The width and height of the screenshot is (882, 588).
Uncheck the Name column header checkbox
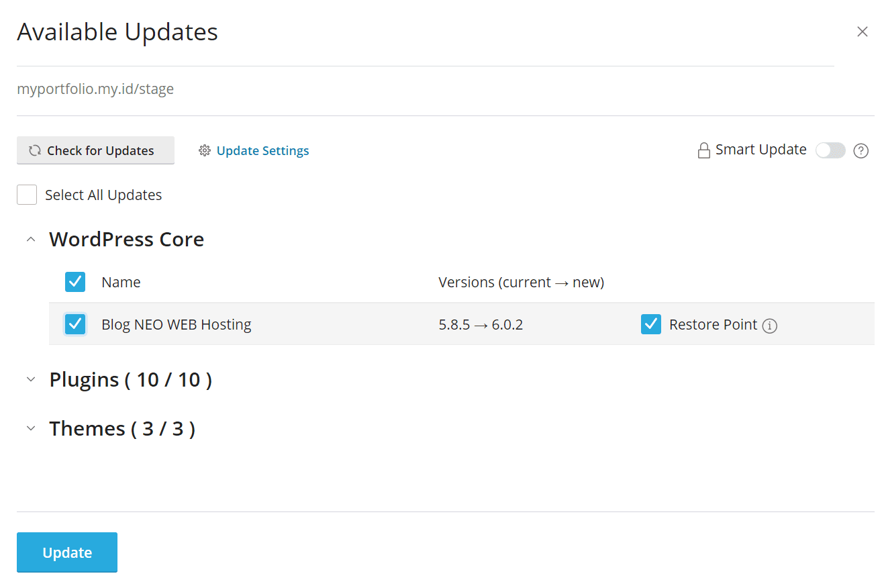pos(75,282)
